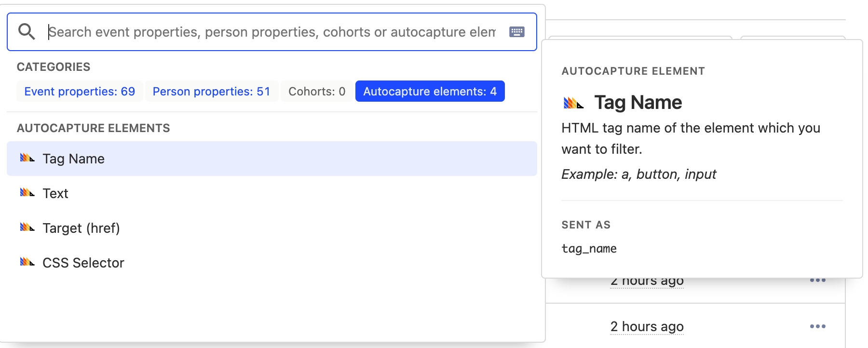Viewport: 868px width, 348px height.
Task: Click the magnifying glass search icon
Action: point(27,32)
